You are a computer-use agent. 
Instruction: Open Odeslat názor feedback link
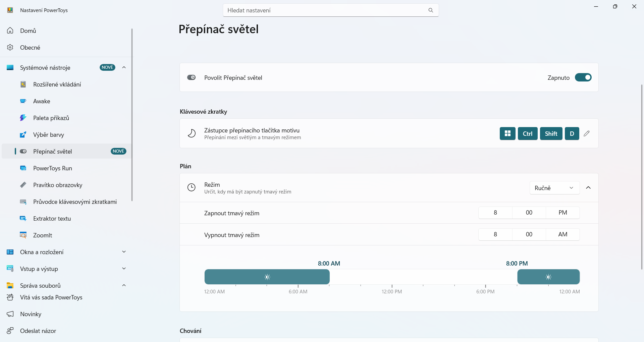[x=38, y=331]
